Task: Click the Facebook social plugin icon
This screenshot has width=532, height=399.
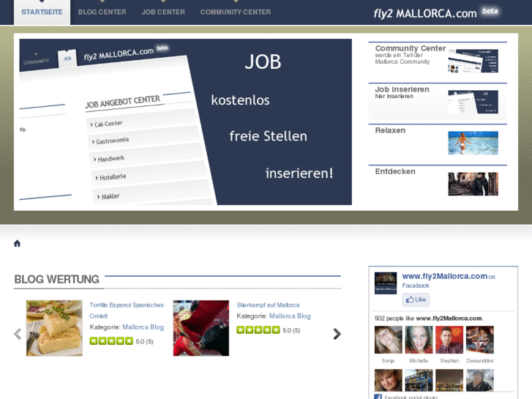Action: click(378, 397)
